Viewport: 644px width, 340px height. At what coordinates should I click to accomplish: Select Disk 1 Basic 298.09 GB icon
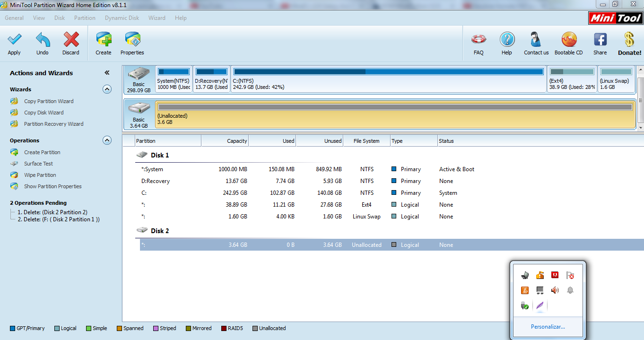[139, 79]
